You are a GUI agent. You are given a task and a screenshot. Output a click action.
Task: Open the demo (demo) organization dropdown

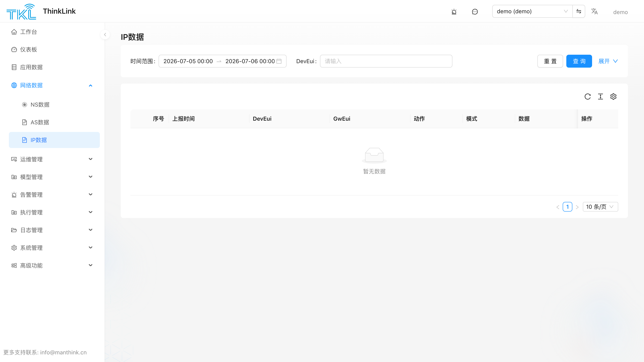click(532, 11)
